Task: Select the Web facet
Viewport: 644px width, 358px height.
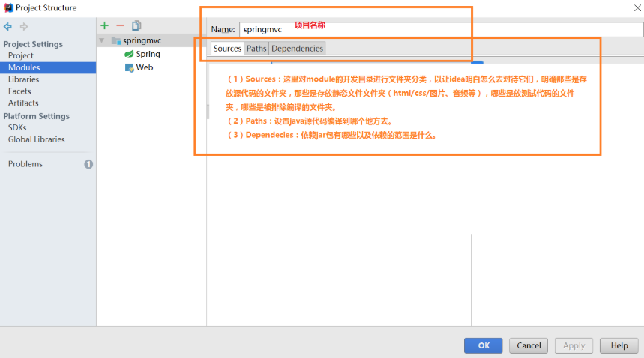Action: [145, 67]
